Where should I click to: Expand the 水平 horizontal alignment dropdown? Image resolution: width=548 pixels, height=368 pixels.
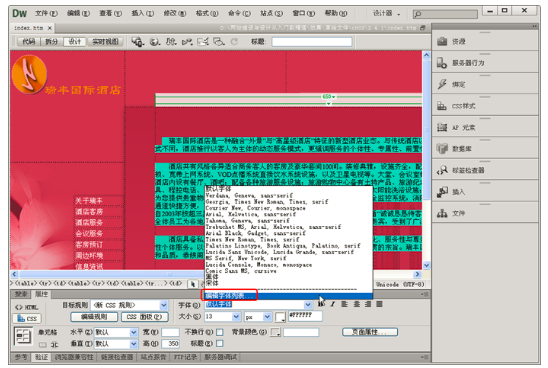coord(134,332)
